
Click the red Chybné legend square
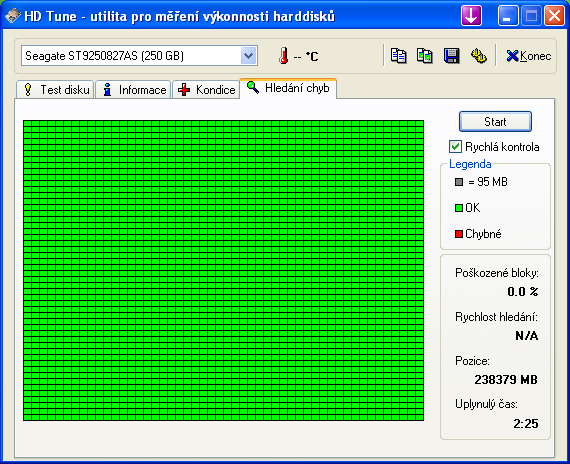459,234
